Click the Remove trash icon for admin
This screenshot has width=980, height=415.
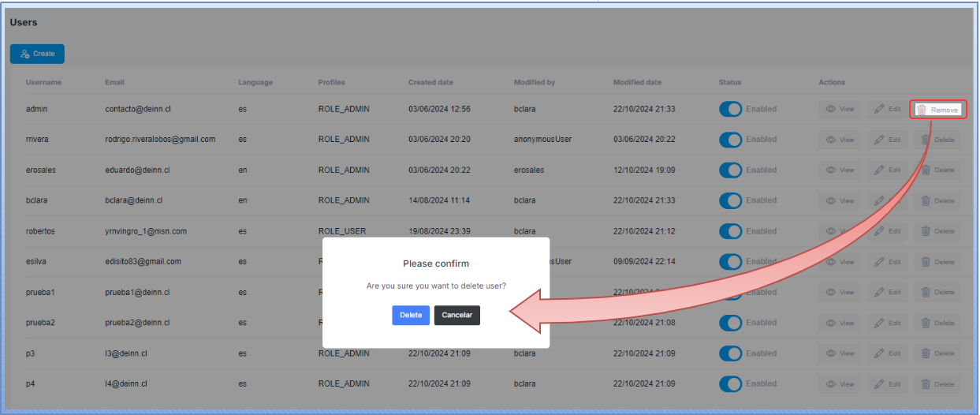pyautogui.click(x=922, y=110)
